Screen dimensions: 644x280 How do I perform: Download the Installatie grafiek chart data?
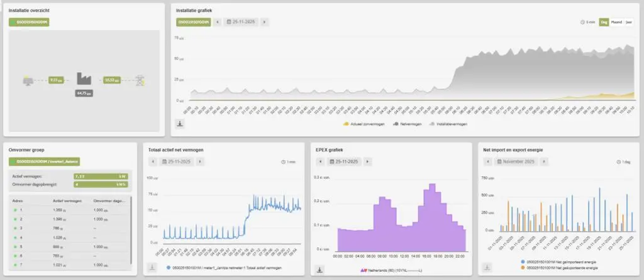pyautogui.click(x=180, y=124)
